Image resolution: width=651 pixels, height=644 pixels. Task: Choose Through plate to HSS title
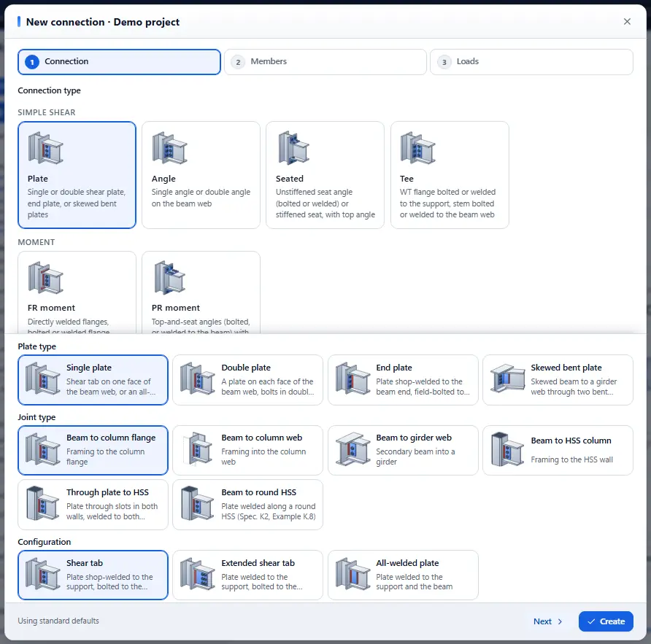[x=107, y=492]
